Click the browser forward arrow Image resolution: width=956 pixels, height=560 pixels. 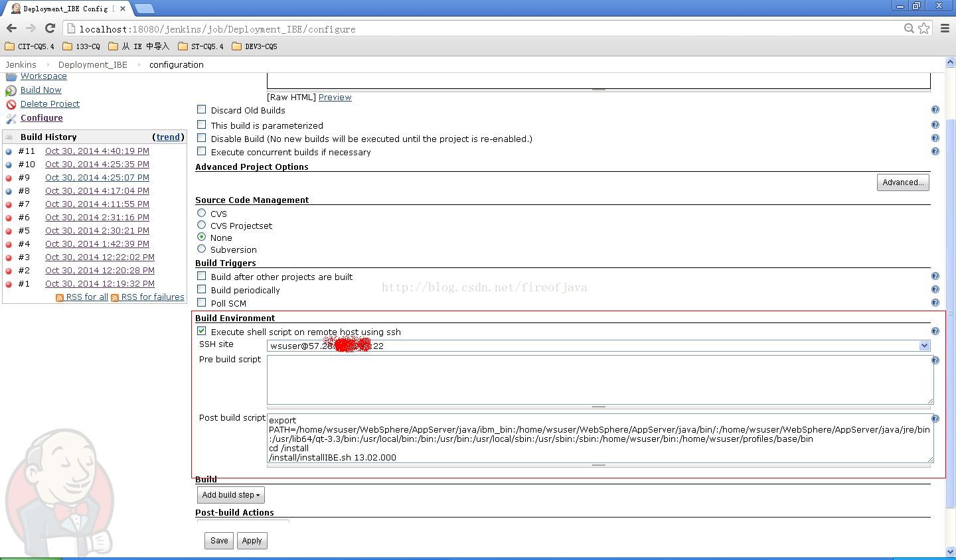pyautogui.click(x=31, y=28)
